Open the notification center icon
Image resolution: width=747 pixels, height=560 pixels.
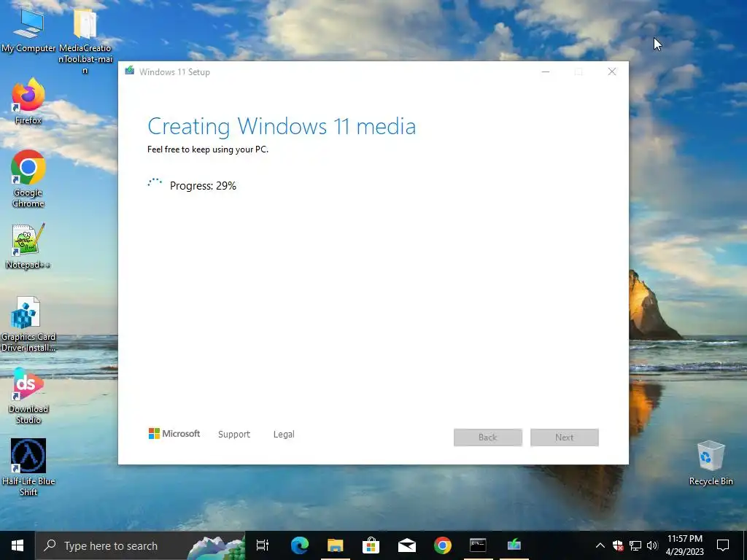coord(723,545)
